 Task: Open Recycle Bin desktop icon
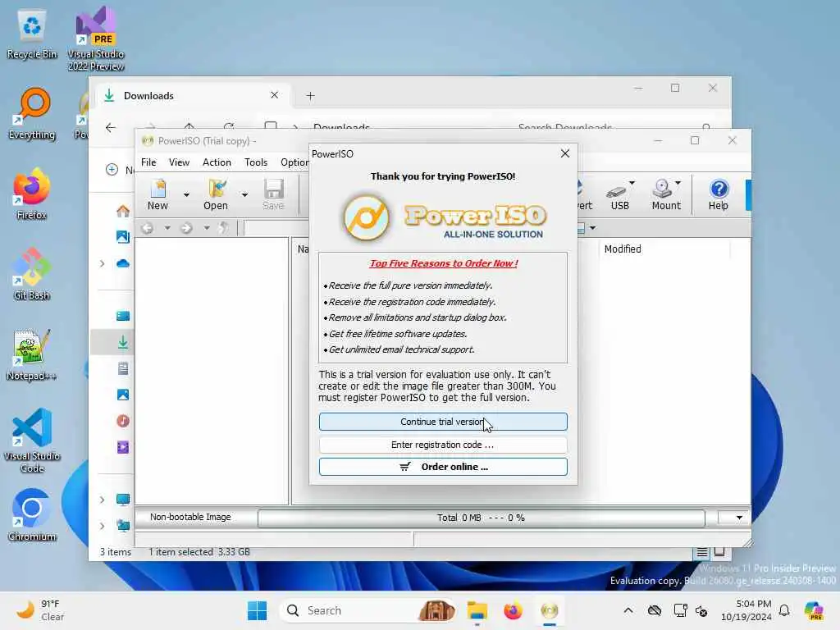click(32, 34)
